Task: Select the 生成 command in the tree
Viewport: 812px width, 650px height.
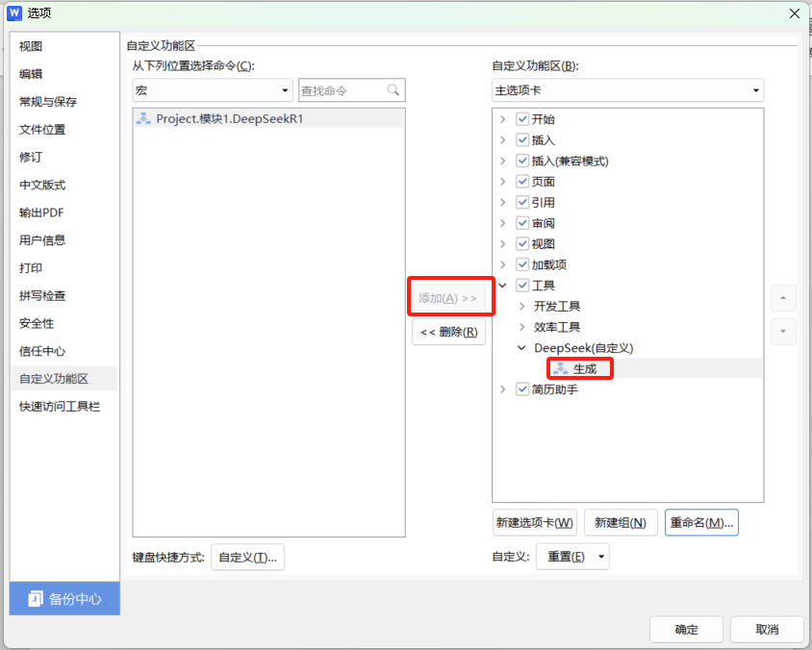Action: coord(585,368)
